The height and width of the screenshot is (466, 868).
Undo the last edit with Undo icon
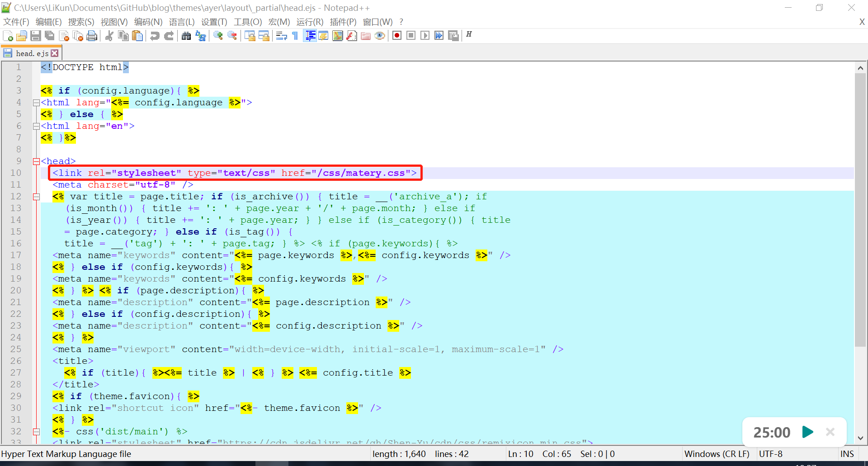[155, 36]
